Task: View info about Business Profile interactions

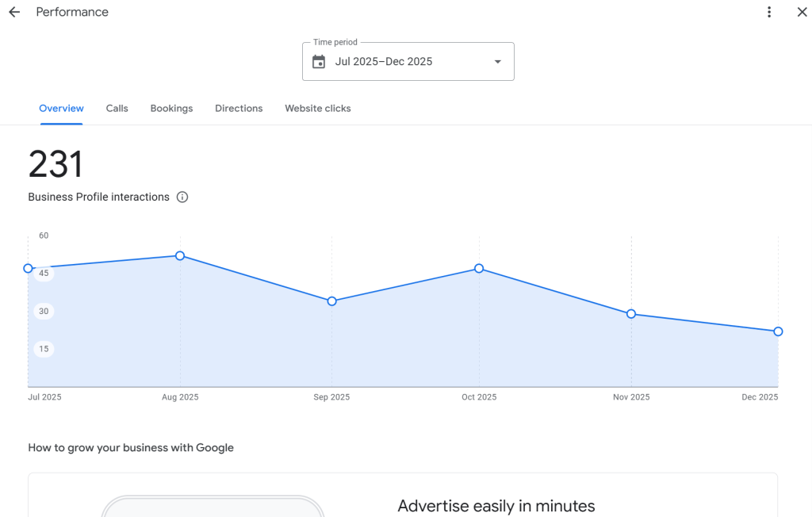Action: (x=182, y=197)
